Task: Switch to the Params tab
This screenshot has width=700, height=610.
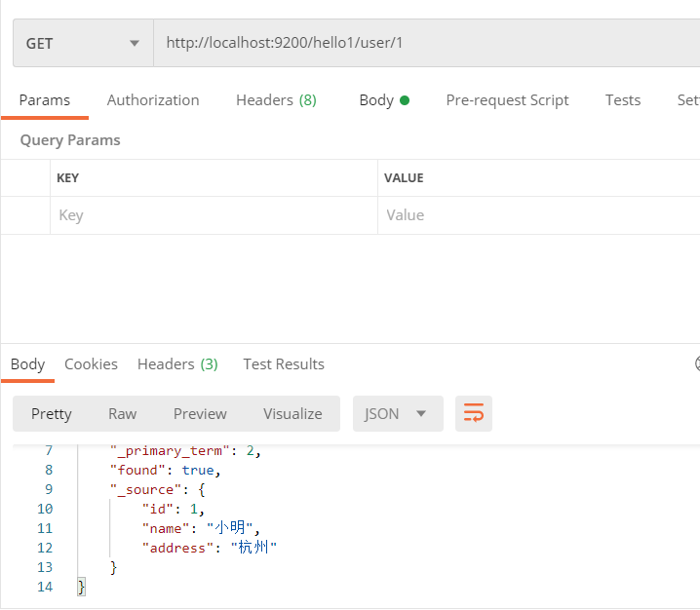Action: [x=45, y=100]
